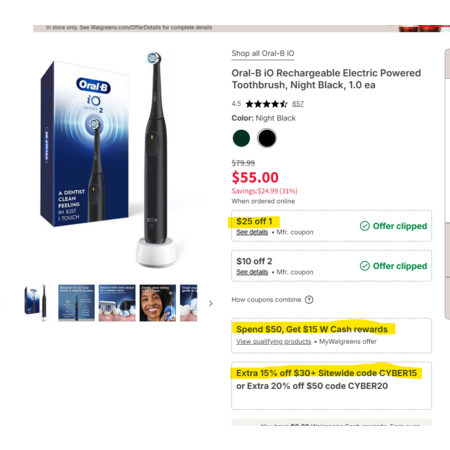View the teeth close-up thumbnail
The image size is (450, 450).
click(117, 303)
